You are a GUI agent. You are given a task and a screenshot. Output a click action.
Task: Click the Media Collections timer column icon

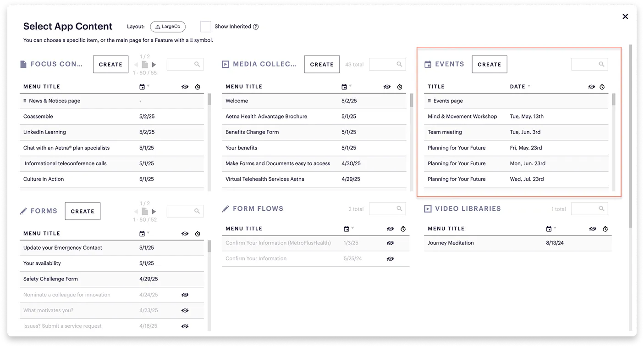point(400,87)
